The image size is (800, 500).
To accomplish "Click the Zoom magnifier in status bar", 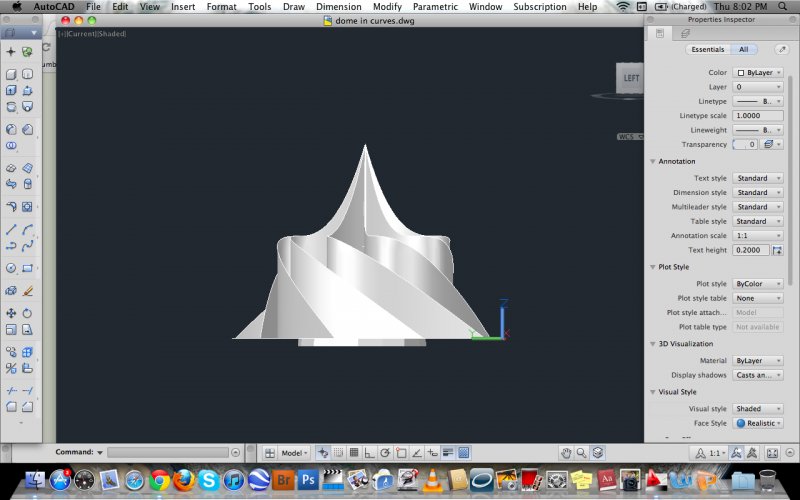I will click(581, 453).
